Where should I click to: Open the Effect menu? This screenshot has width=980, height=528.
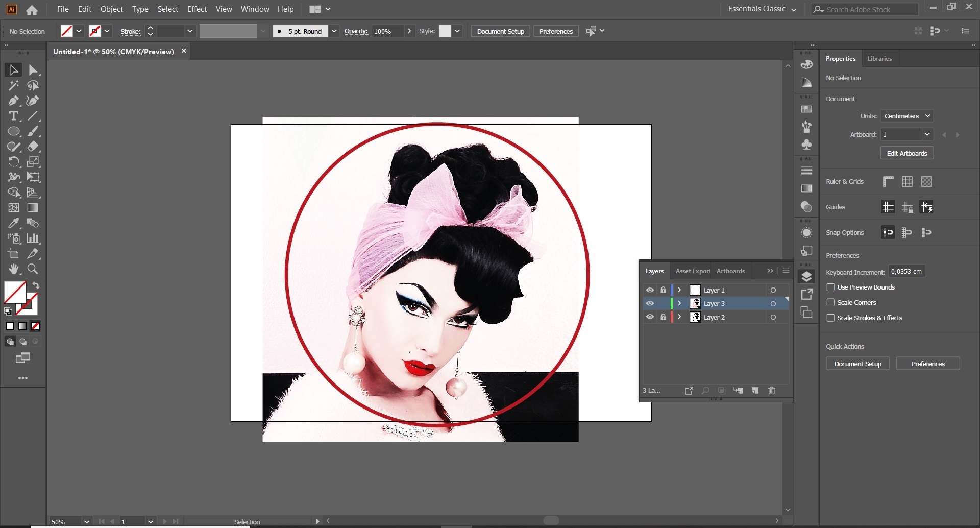197,9
